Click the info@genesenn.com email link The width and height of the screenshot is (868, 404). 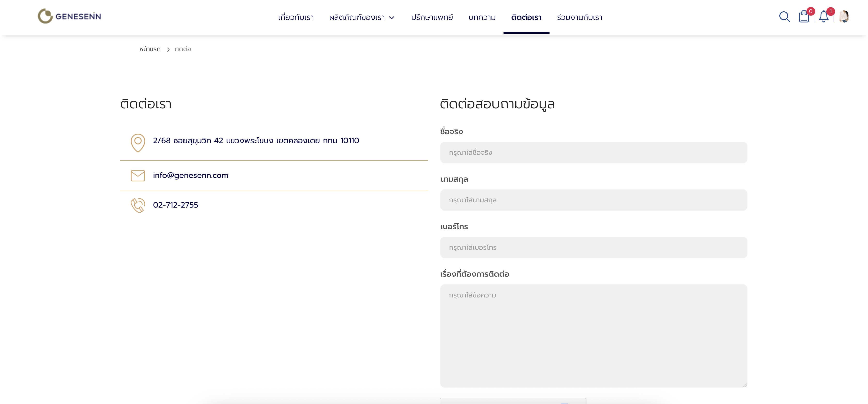point(190,175)
